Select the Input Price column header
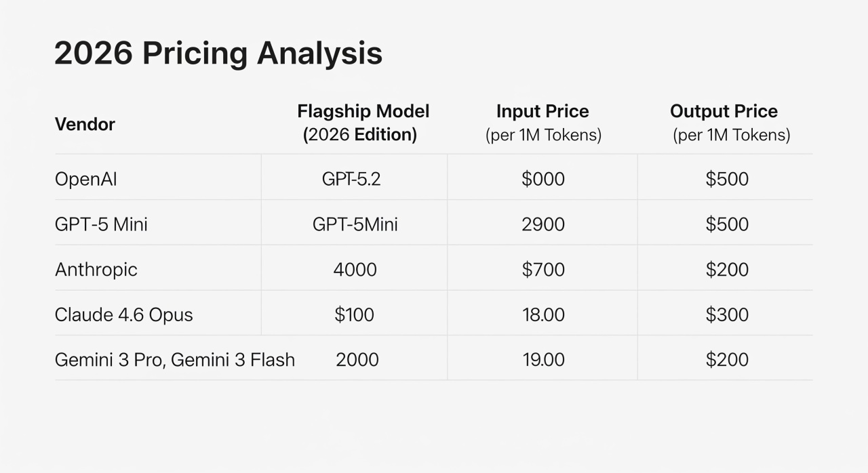Viewport: 868px width, 473px height. 542,123
